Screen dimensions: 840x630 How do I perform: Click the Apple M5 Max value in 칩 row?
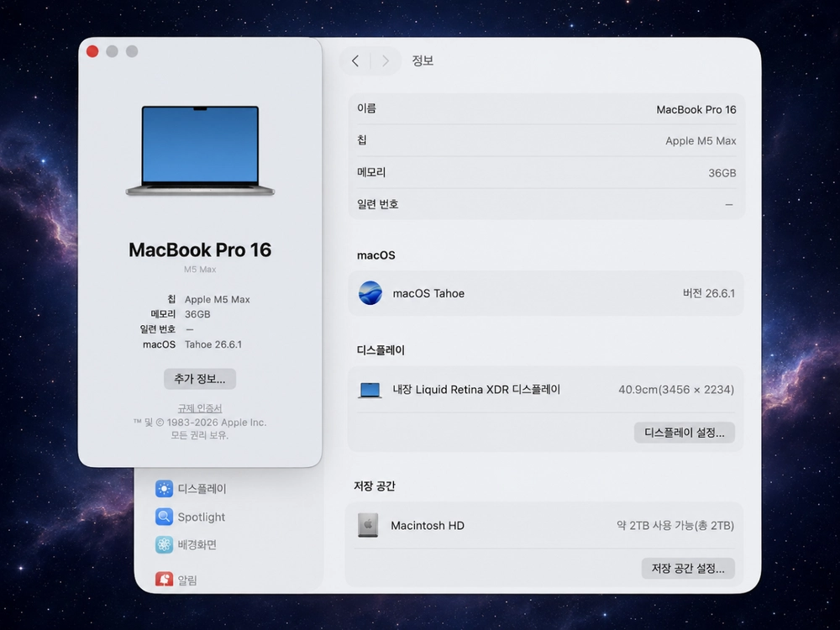[701, 141]
